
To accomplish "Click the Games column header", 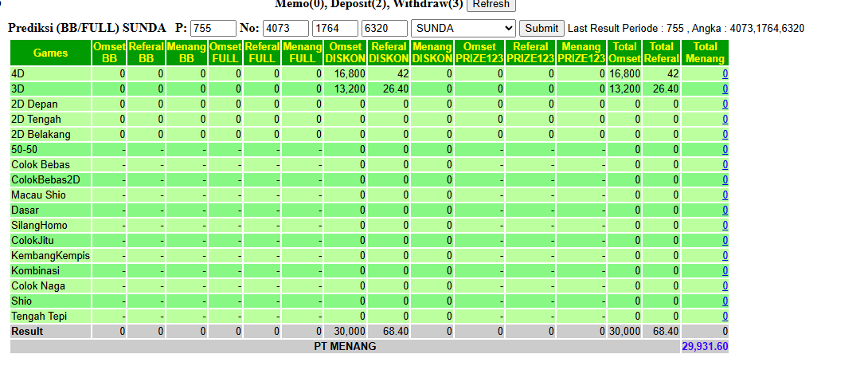I will pyautogui.click(x=50, y=53).
